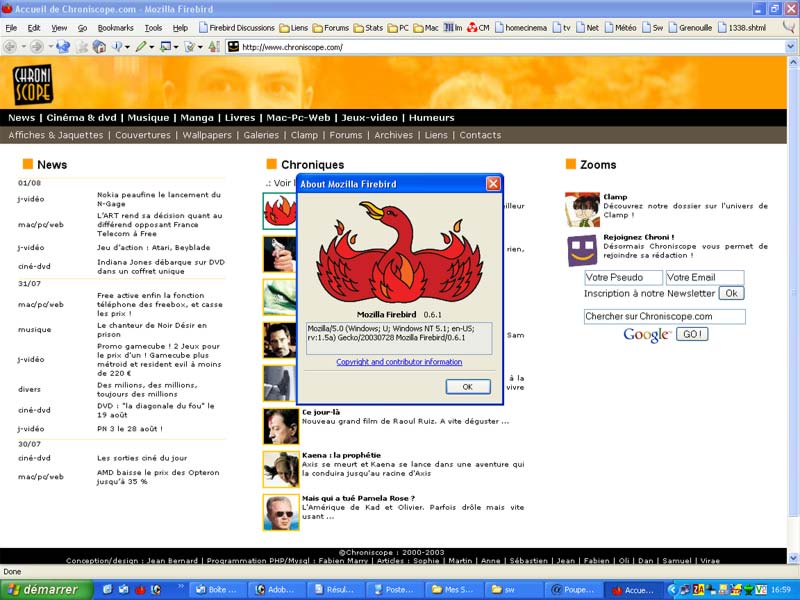Expand hidden system tray icons arrow
Image resolution: width=800 pixels, height=600 pixels.
[672, 589]
